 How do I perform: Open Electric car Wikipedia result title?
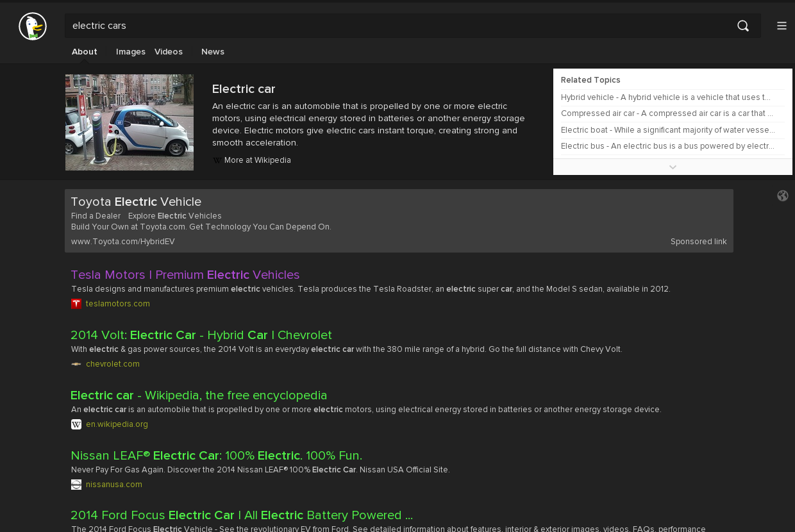199,395
